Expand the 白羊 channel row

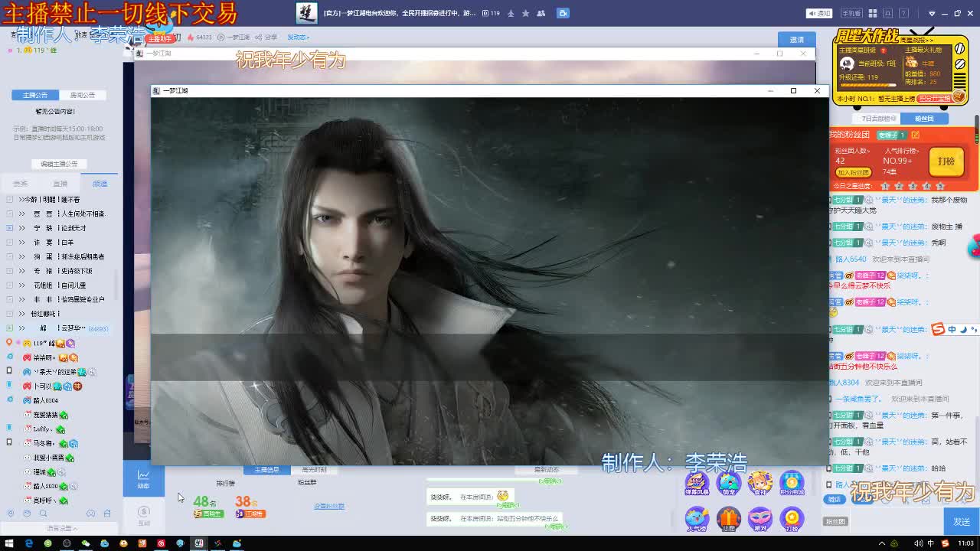click(x=57, y=243)
